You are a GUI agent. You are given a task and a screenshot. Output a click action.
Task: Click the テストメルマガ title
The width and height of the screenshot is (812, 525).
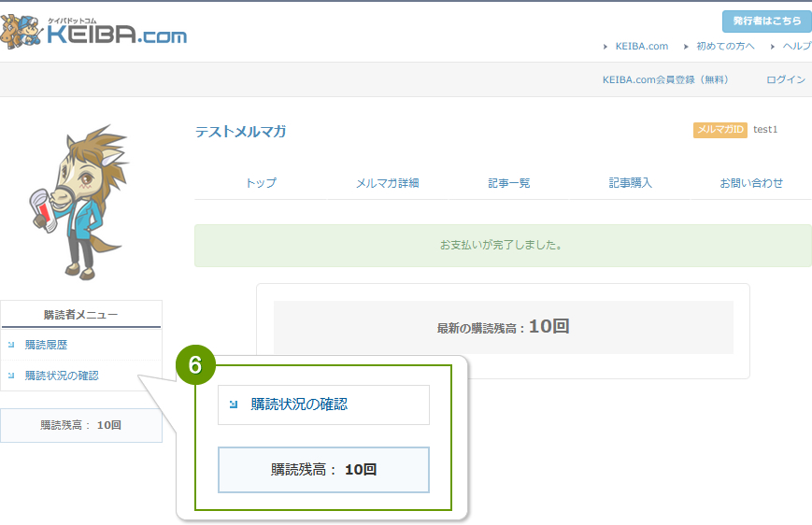click(x=241, y=132)
